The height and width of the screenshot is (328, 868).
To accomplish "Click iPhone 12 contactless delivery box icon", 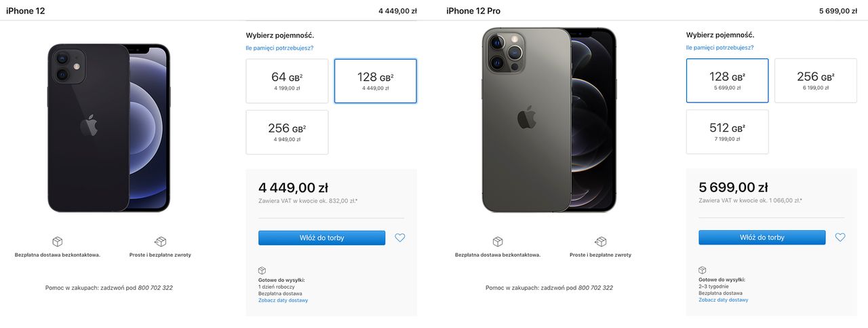I will [58, 242].
